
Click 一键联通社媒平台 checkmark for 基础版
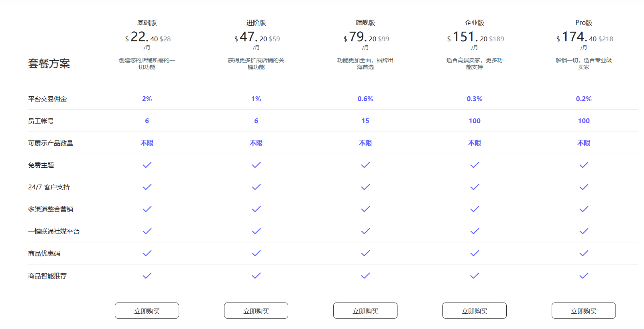tap(147, 231)
